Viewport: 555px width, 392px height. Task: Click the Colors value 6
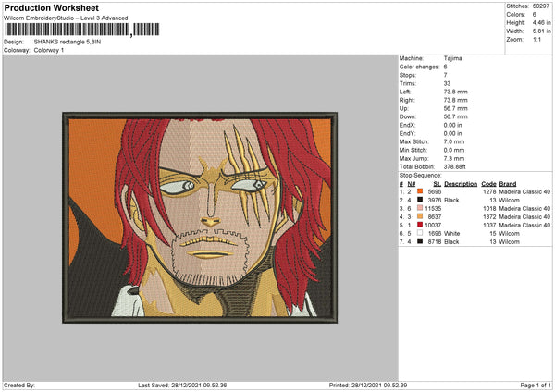point(534,15)
